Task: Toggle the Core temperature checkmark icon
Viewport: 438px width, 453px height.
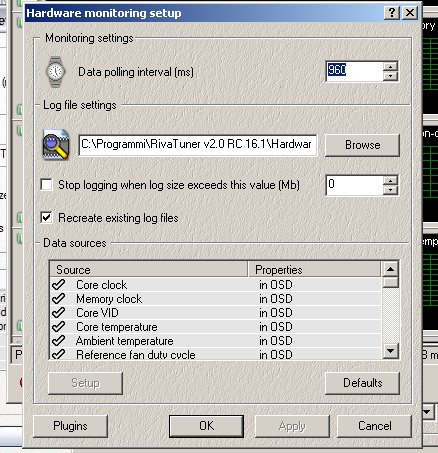Action: [58, 327]
